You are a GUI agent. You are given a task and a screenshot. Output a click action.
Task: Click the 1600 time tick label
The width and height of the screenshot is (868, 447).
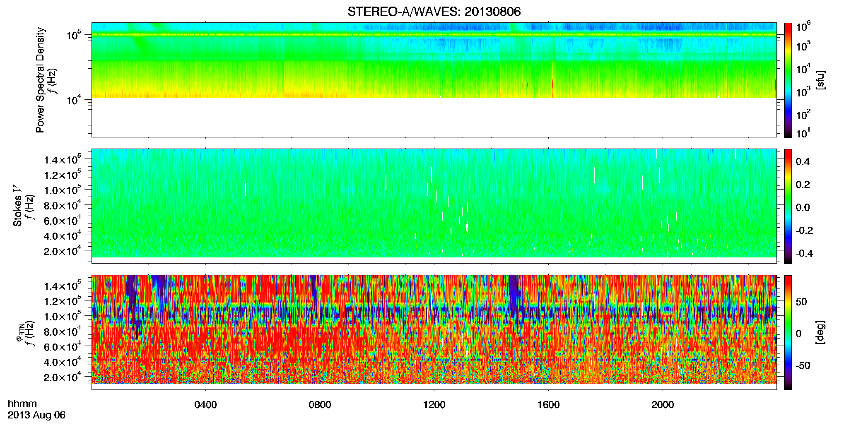[x=548, y=405]
